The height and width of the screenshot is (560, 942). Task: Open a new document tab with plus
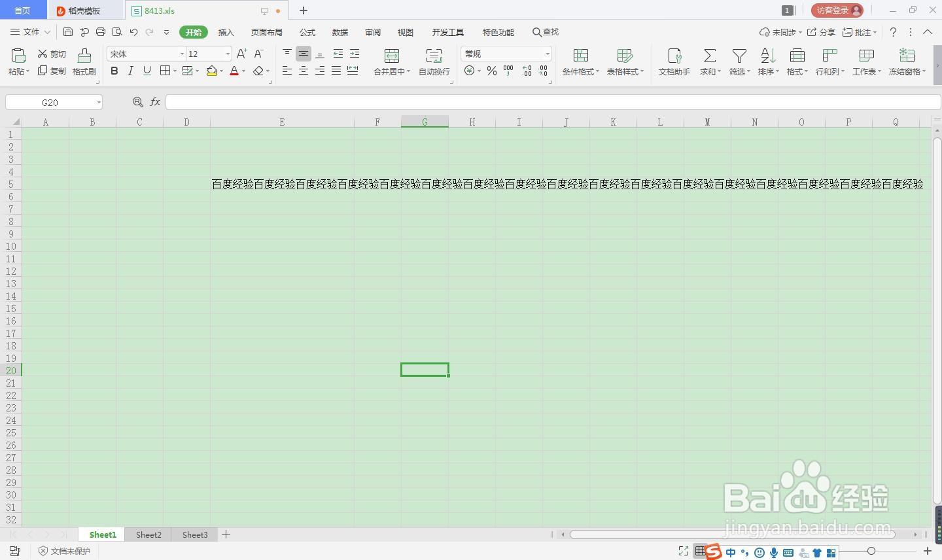[x=304, y=10]
